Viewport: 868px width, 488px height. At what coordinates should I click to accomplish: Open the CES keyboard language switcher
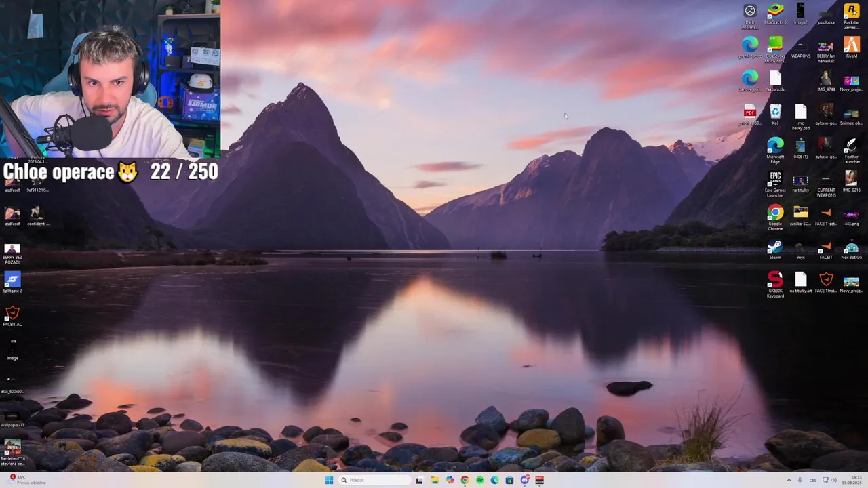(812, 480)
